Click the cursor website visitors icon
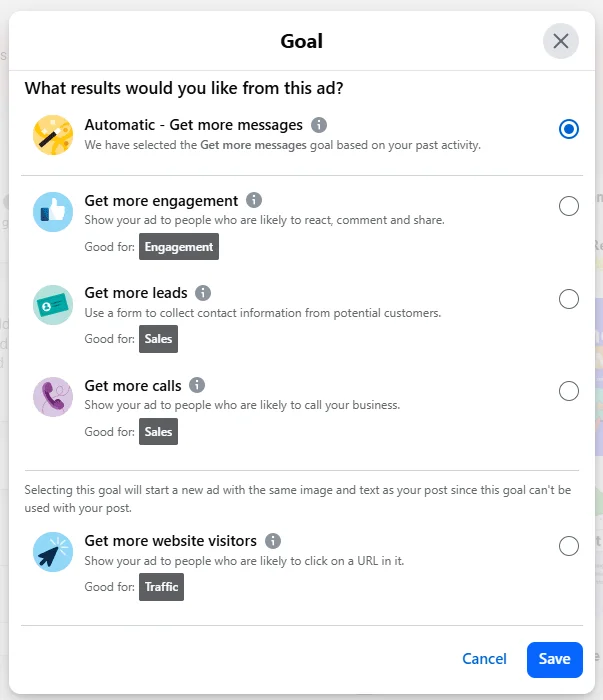The image size is (603, 700). point(53,551)
